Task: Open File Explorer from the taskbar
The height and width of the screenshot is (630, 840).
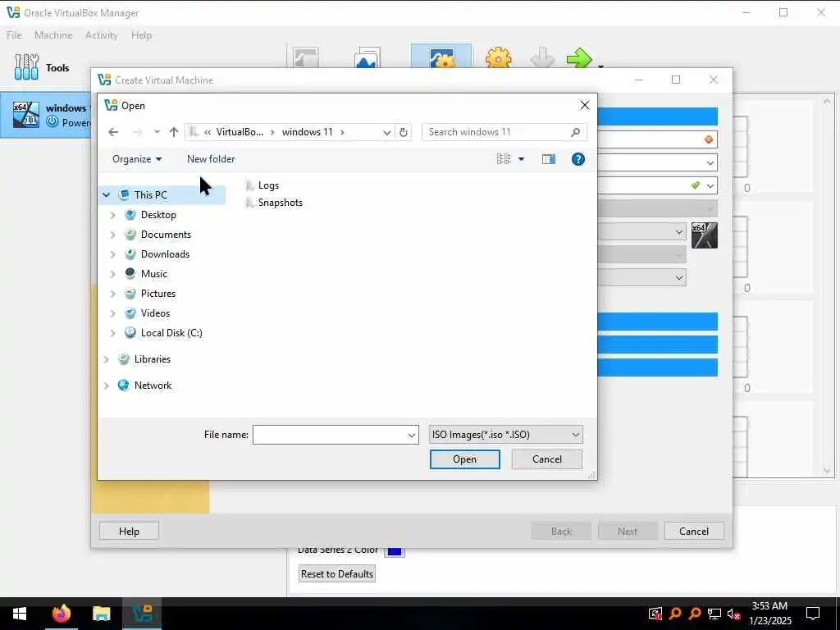Action: coord(101,614)
